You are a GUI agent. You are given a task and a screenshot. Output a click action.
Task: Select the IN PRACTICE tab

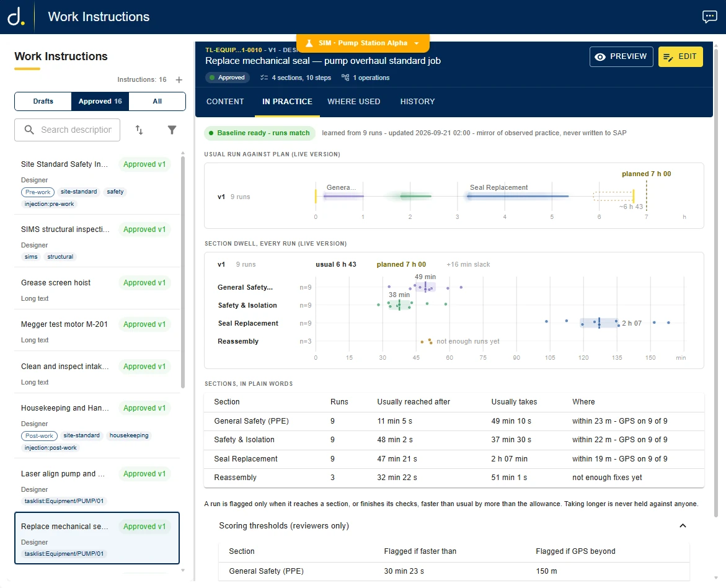[x=287, y=102]
